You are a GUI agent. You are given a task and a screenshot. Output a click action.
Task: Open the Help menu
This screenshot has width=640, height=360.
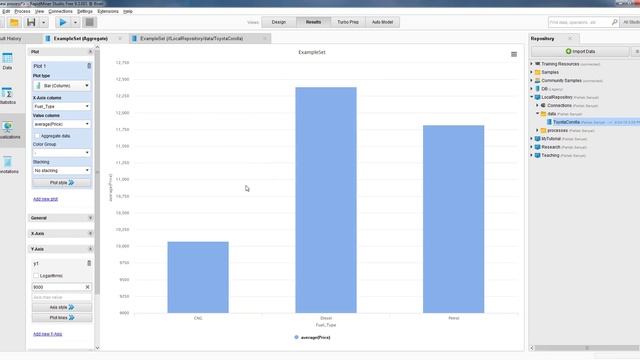pyautogui.click(x=128, y=11)
